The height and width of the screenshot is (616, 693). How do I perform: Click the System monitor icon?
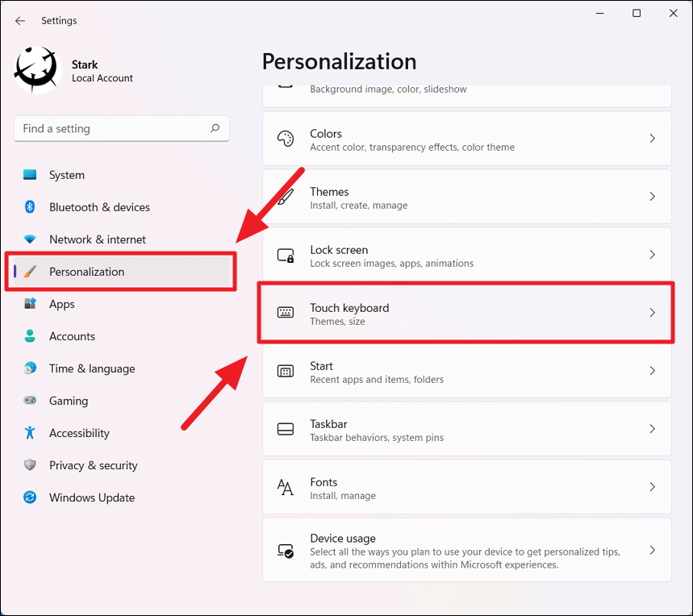click(30, 175)
